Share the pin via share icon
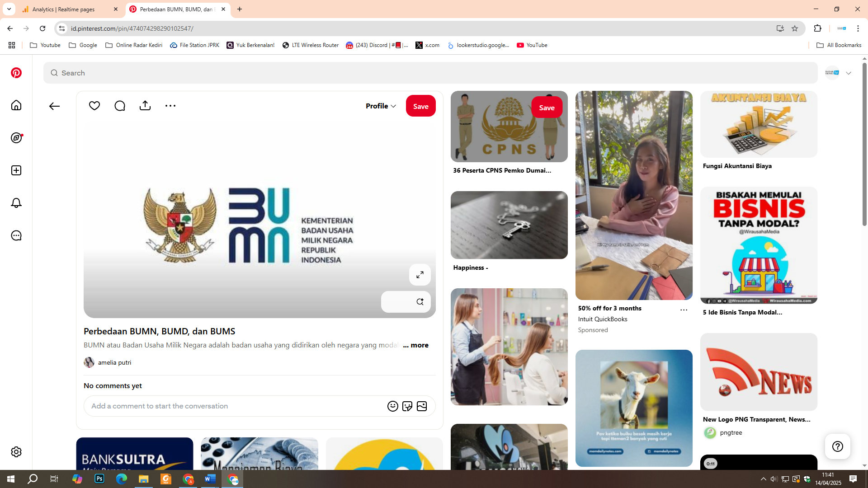868x488 pixels. pos(145,106)
